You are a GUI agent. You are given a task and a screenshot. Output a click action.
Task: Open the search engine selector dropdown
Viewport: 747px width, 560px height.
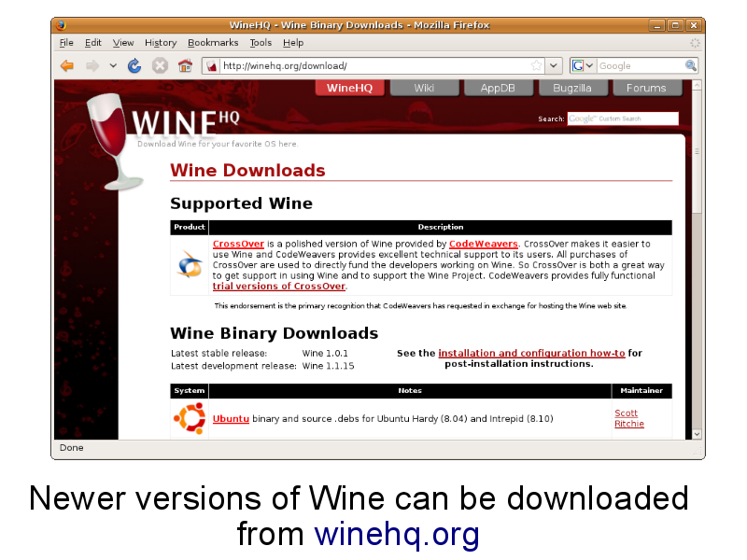click(x=583, y=65)
